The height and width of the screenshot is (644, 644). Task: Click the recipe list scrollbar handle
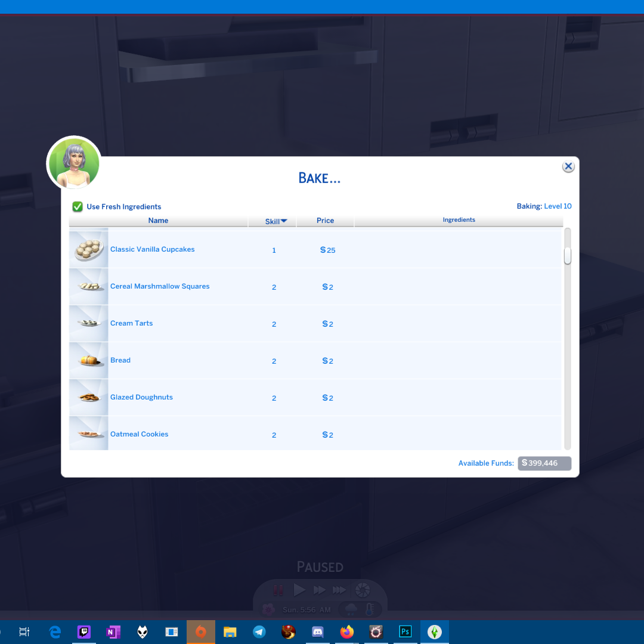pos(568,256)
